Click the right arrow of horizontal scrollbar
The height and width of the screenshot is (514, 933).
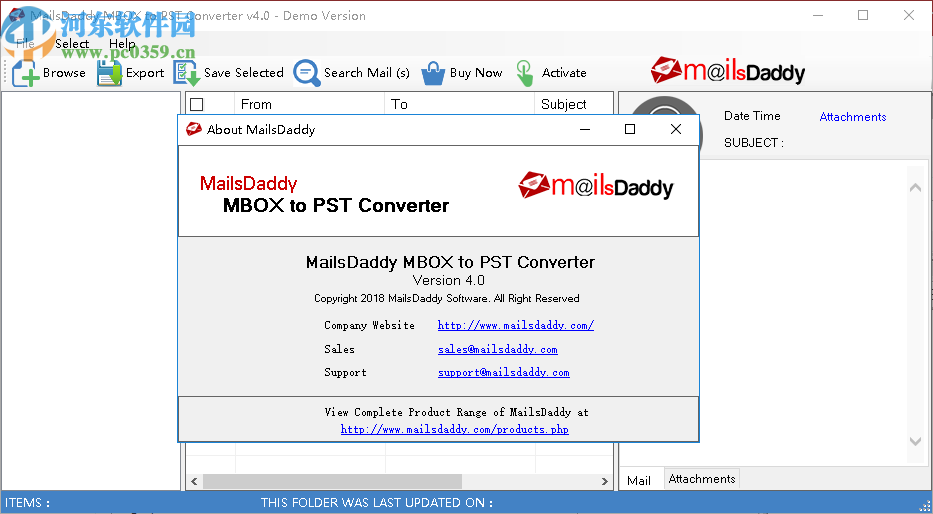pyautogui.click(x=605, y=481)
